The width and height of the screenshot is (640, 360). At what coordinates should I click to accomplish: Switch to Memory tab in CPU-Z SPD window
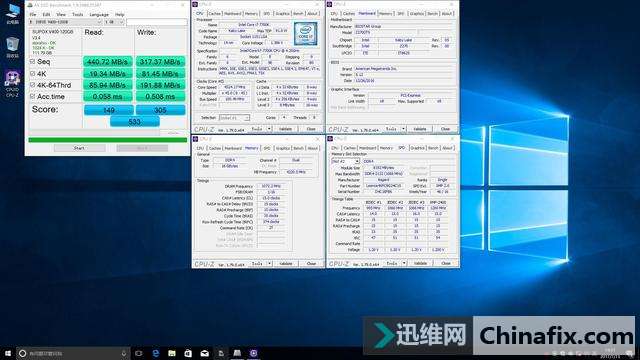click(x=386, y=148)
